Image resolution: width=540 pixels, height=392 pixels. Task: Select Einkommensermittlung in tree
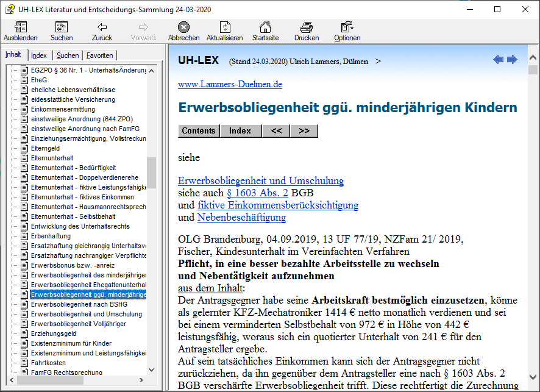63,109
